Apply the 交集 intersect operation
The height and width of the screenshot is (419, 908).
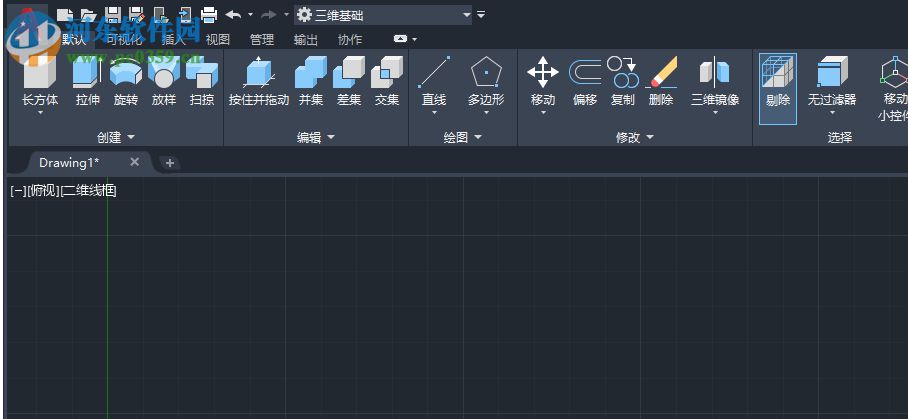click(387, 82)
